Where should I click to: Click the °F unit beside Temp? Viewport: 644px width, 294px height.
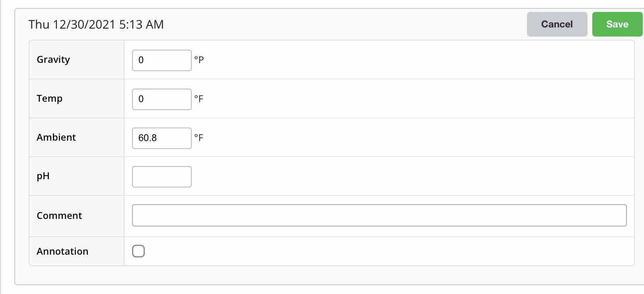click(198, 99)
